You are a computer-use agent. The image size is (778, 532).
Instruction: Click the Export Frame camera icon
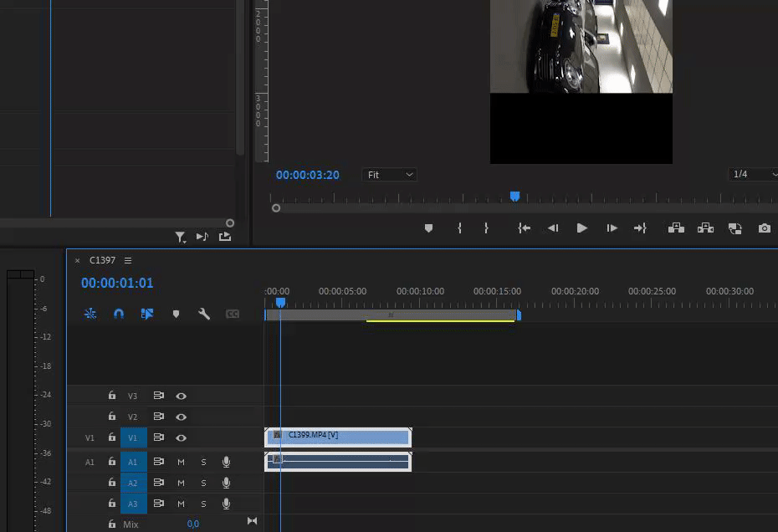pyautogui.click(x=764, y=228)
